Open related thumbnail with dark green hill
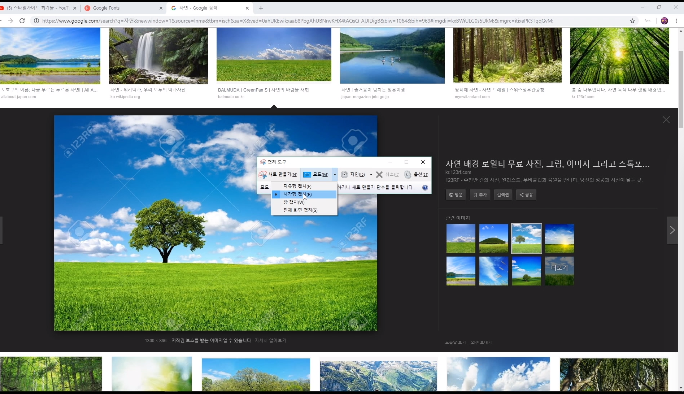 tap(493, 238)
